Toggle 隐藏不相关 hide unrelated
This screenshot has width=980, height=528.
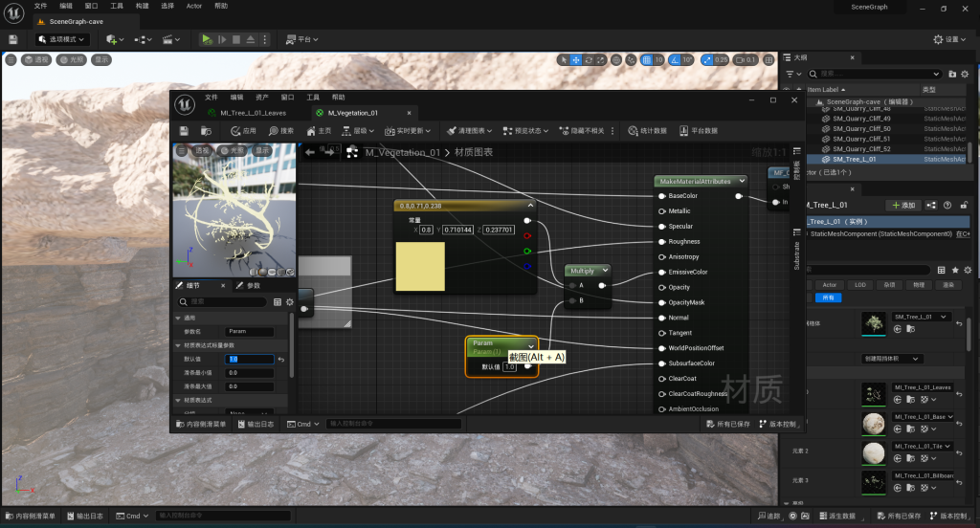pyautogui.click(x=582, y=131)
